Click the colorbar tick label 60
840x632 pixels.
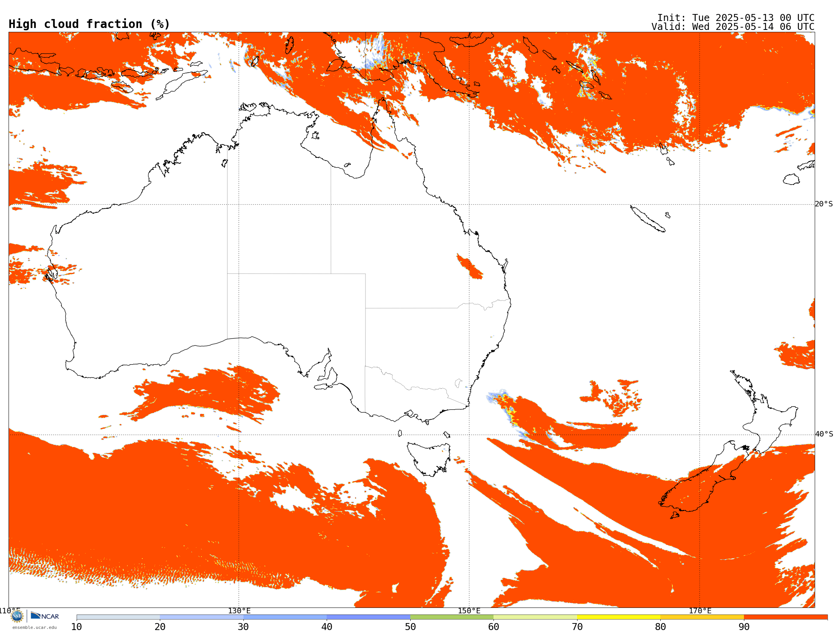(493, 627)
